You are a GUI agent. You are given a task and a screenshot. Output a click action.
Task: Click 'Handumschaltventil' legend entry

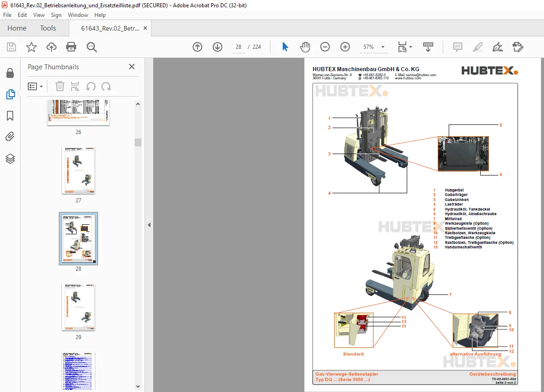pyautogui.click(x=463, y=248)
